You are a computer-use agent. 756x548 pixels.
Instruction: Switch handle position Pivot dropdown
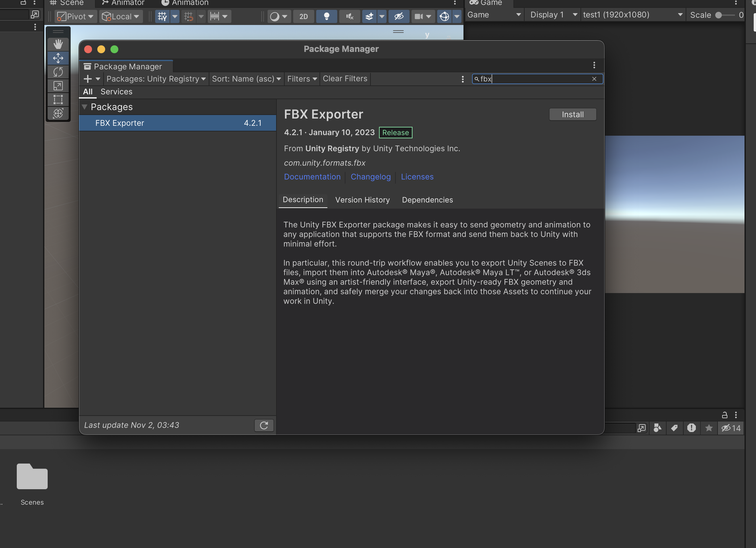click(76, 16)
